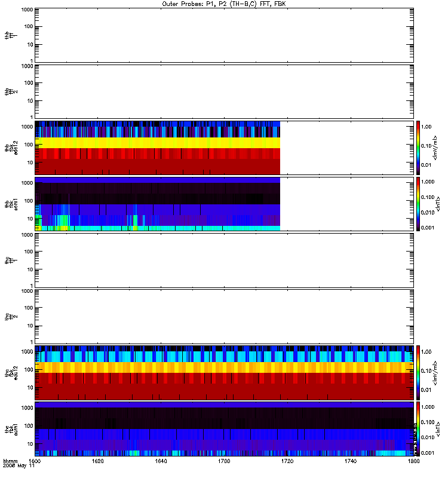Select the thc FFT 1 panel axis label
This screenshot has height=478, width=448.
11,261
